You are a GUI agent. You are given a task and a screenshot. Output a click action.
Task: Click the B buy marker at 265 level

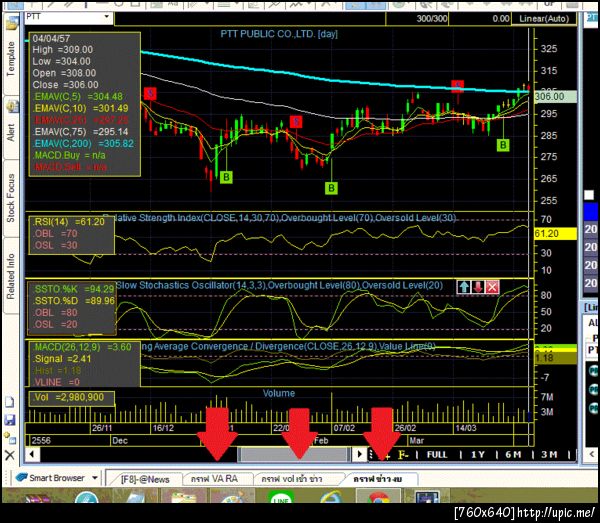point(226,177)
